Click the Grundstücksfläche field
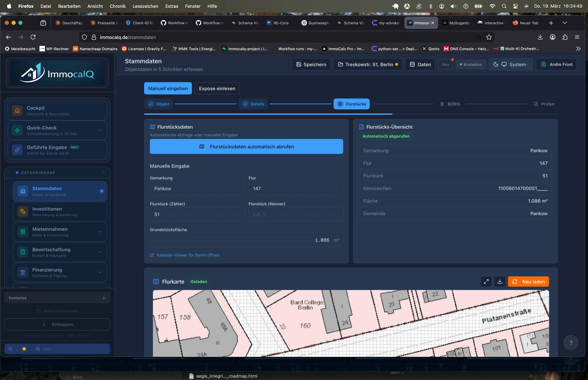 246,240
